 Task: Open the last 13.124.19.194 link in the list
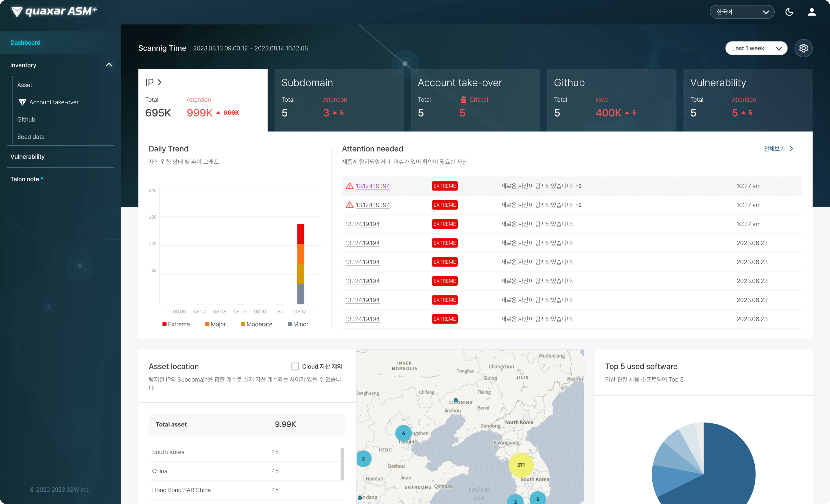coord(362,319)
